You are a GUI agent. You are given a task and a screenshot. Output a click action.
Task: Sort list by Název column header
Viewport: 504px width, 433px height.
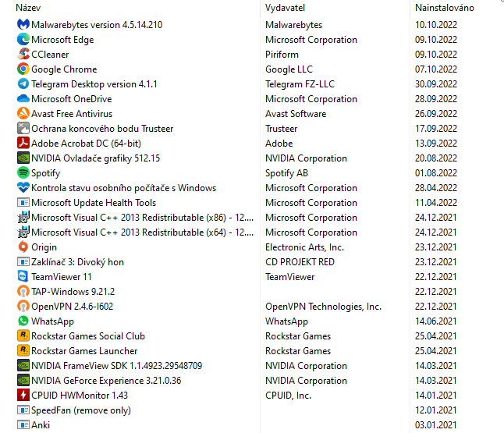(x=28, y=8)
